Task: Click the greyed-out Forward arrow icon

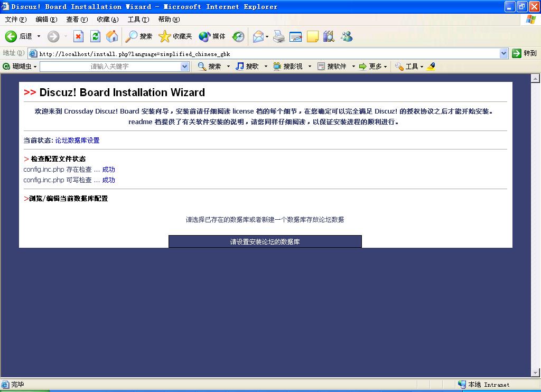Action: (53, 36)
